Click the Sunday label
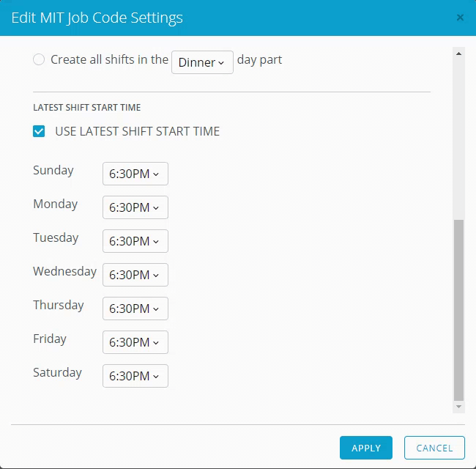The height and width of the screenshot is (469, 476). (53, 171)
